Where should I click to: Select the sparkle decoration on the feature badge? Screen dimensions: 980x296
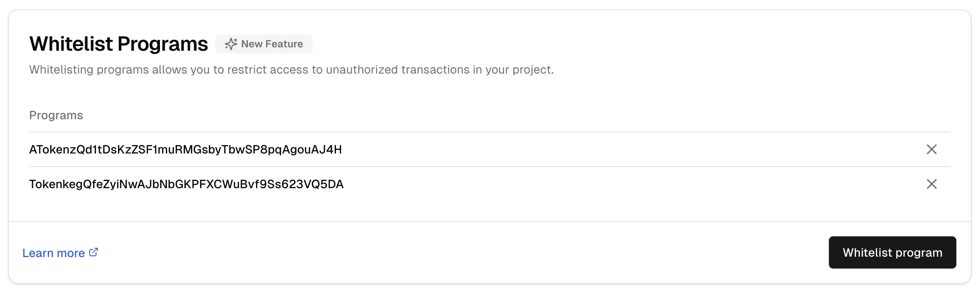pyautogui.click(x=231, y=44)
